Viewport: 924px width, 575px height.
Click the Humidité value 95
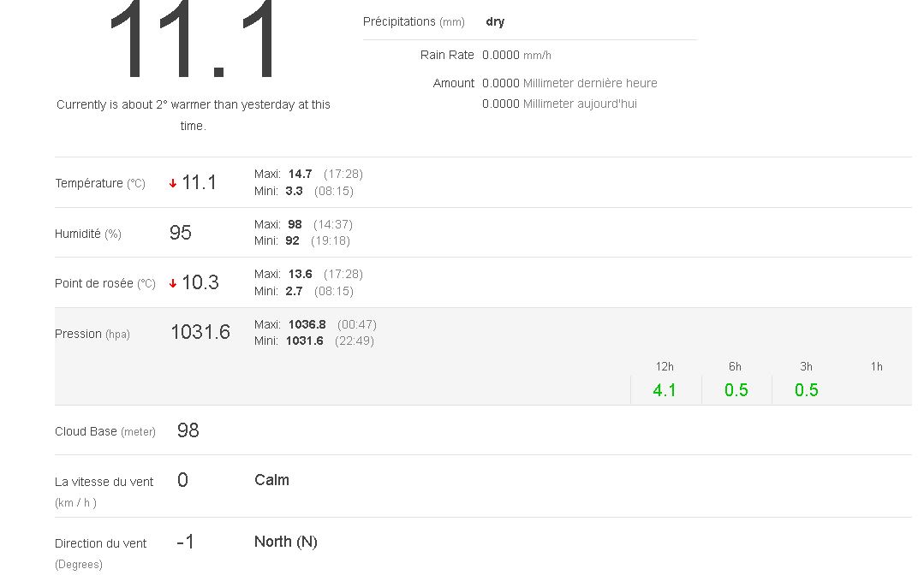(181, 233)
